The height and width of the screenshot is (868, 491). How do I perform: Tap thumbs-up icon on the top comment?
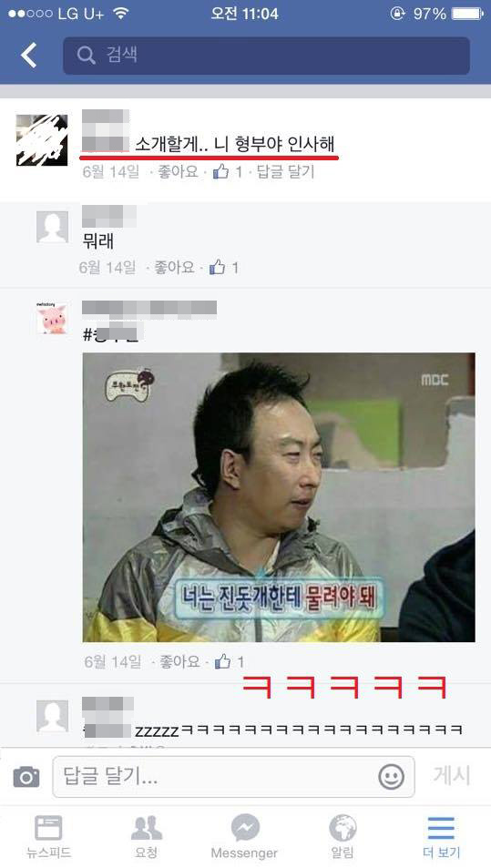[x=220, y=171]
